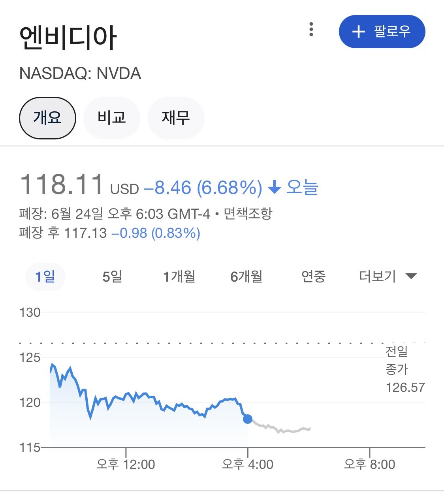
Task: Expand the 더보기 more ranges dropdown
Action: pos(378,276)
